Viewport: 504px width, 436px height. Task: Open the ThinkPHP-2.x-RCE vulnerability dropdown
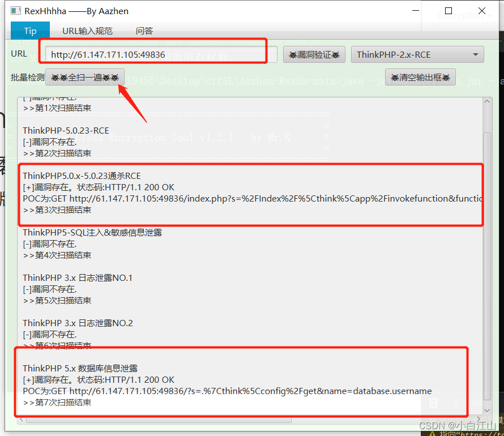(x=417, y=54)
